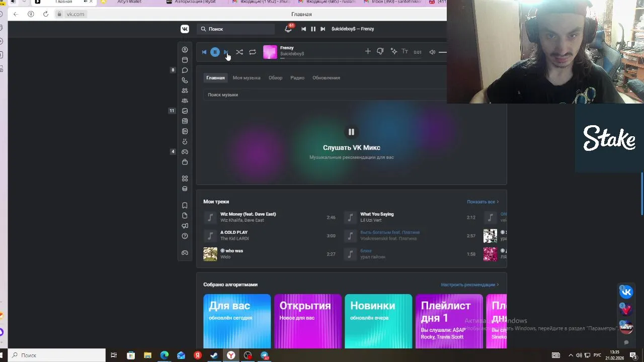Screen dimensions: 644x362
Task: Open music sidebar icon
Action: point(185,121)
